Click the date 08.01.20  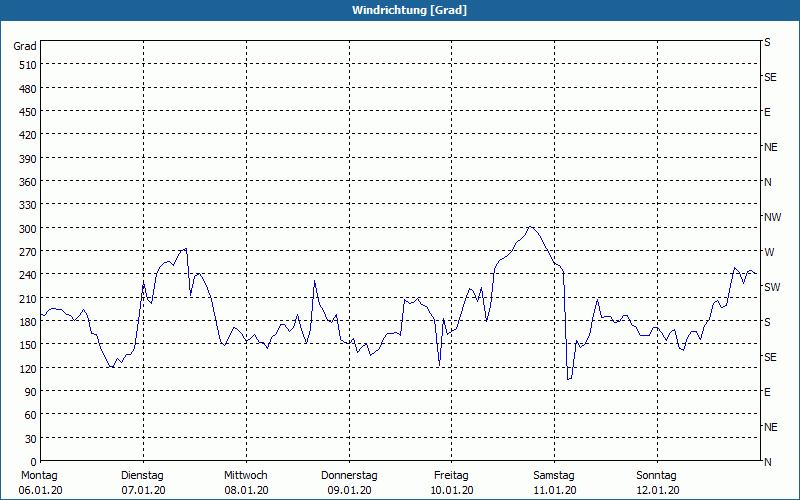click(246, 490)
